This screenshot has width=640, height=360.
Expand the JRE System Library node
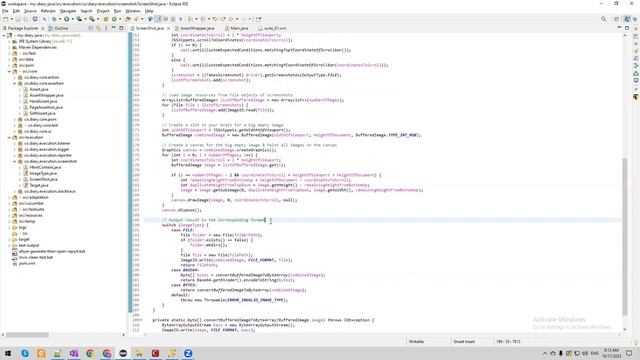tap(9, 41)
